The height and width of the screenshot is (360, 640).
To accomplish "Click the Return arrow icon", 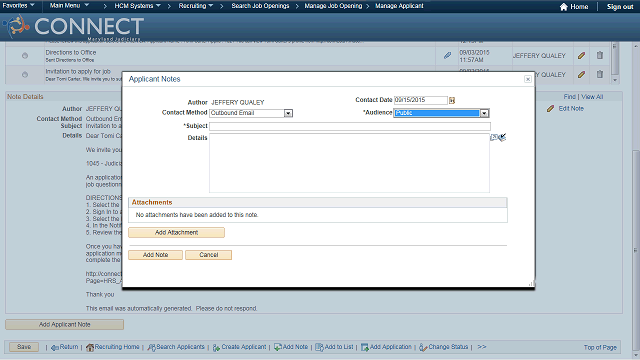I will (x=55, y=347).
